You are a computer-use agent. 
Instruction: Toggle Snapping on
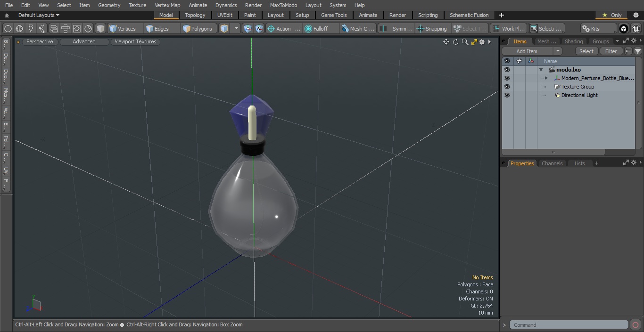click(433, 29)
